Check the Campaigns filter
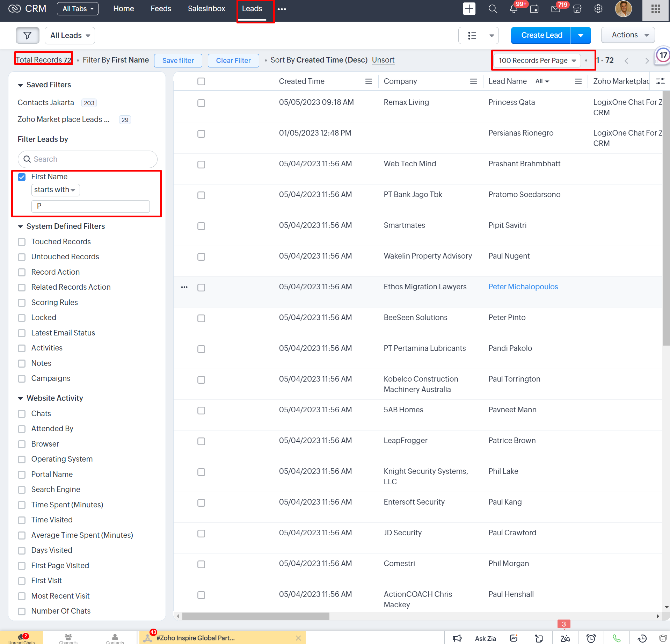670x644 pixels. point(22,378)
